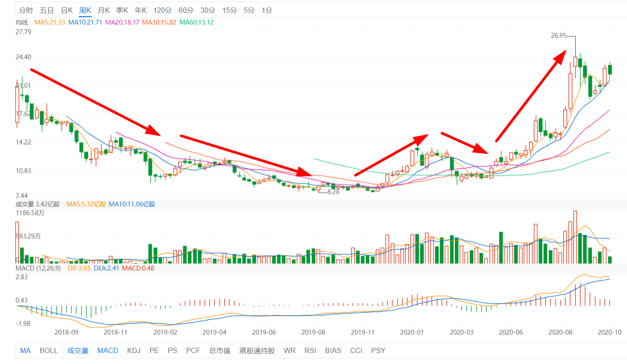Click the 8.28 low price label
This screenshot has height=364, width=627.
point(334,192)
